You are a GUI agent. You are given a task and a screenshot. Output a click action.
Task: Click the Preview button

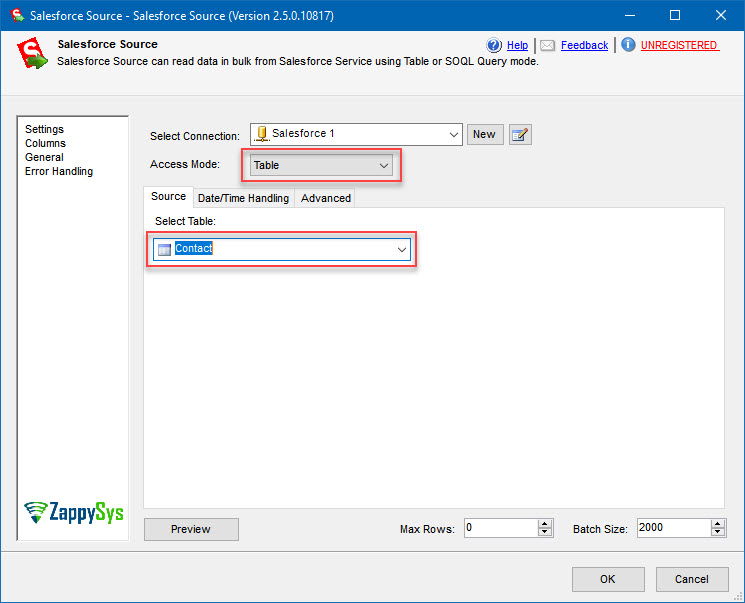[x=191, y=529]
